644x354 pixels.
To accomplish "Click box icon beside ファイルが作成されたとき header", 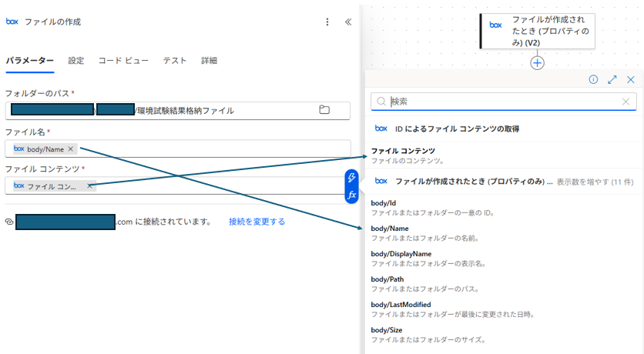I will pyautogui.click(x=381, y=181).
